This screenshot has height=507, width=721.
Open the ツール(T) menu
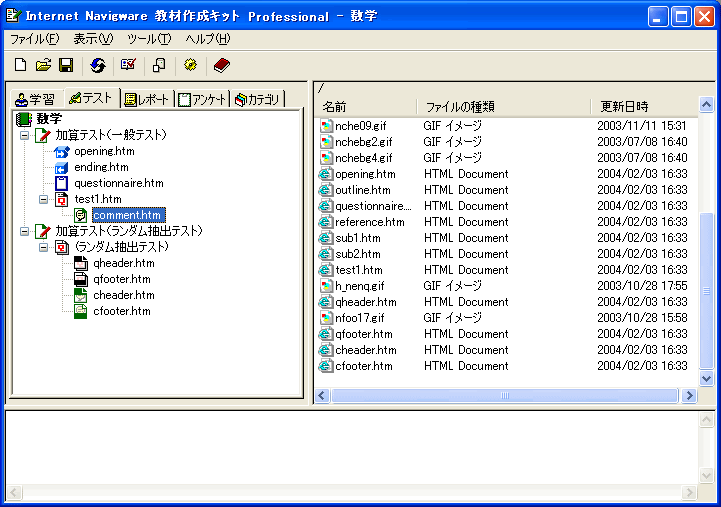[x=149, y=39]
